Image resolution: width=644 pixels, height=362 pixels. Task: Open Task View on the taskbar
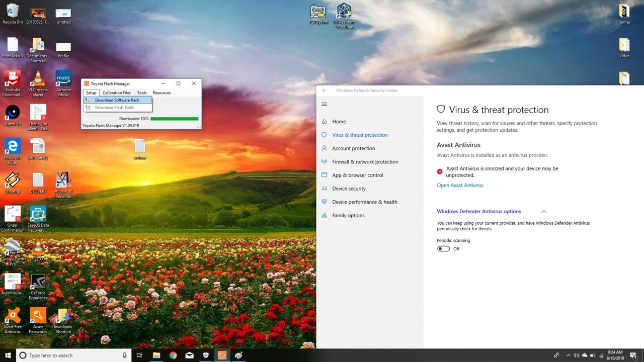point(140,355)
